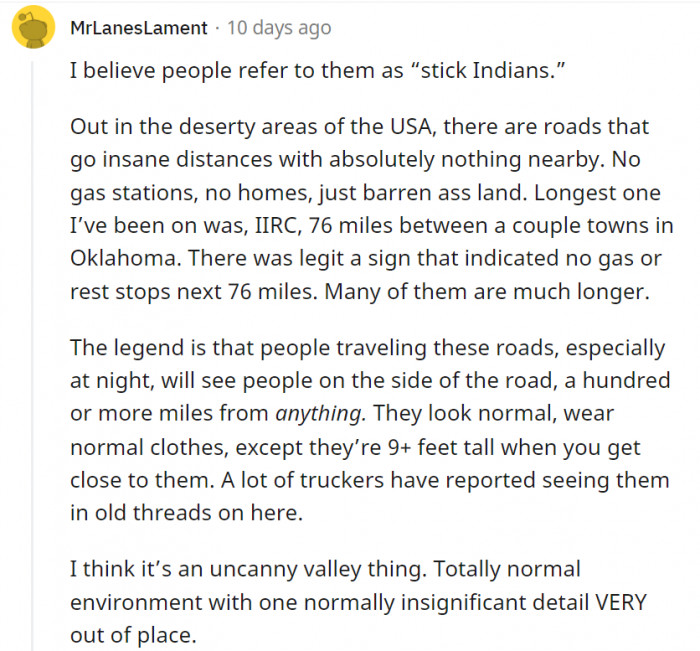Click the phrase "in old threads on here."
The height and width of the screenshot is (651, 700).
pos(187,513)
